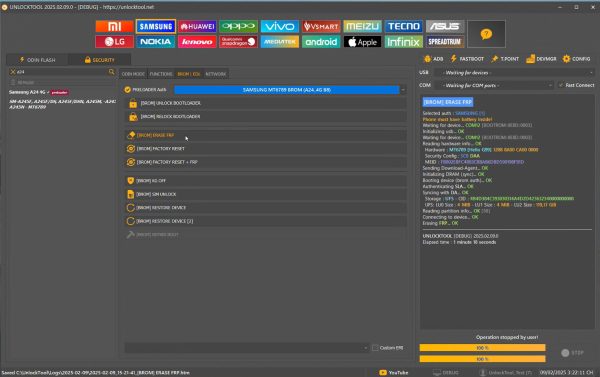Select the Vsmart brand logo
Image resolution: width=600 pixels, height=377 pixels.
321,26
